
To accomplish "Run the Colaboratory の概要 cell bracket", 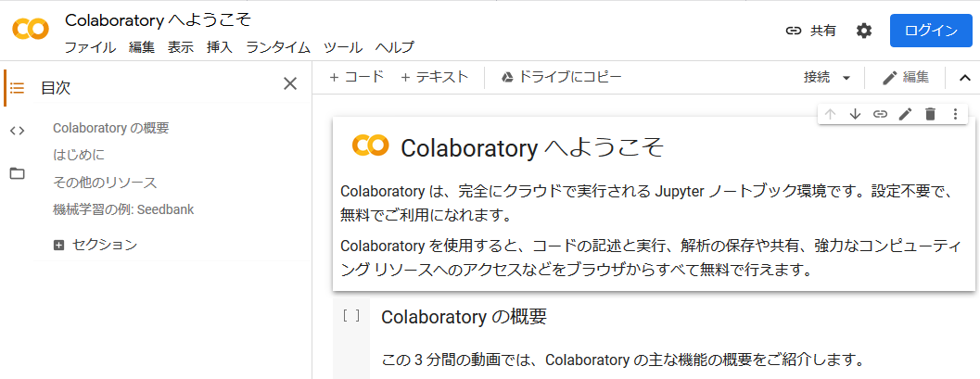I will 351,316.
